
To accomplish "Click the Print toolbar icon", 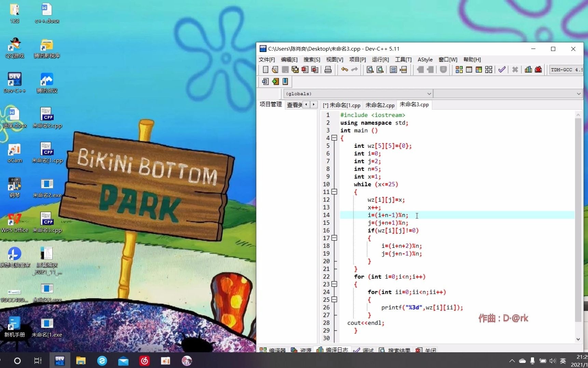I will coord(328,70).
